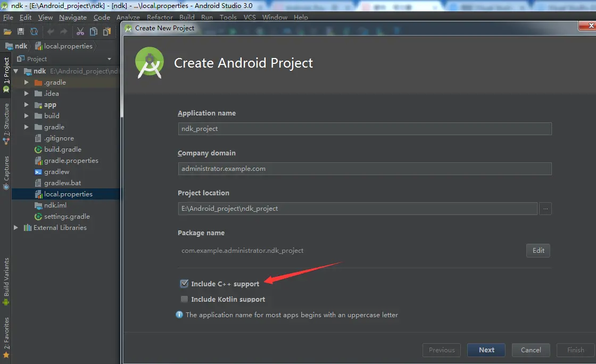Select the build.gradle file

click(x=58, y=150)
